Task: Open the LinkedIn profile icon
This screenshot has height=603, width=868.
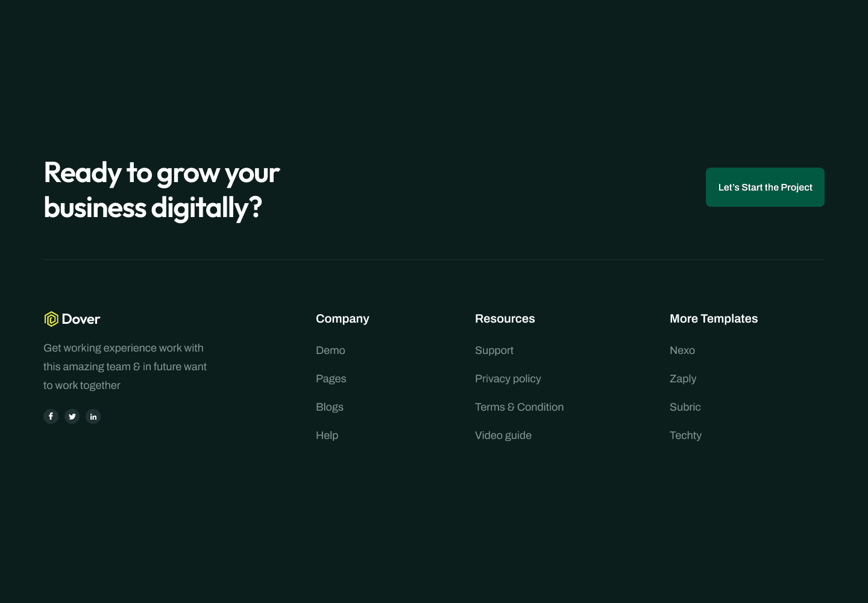Action: [93, 416]
